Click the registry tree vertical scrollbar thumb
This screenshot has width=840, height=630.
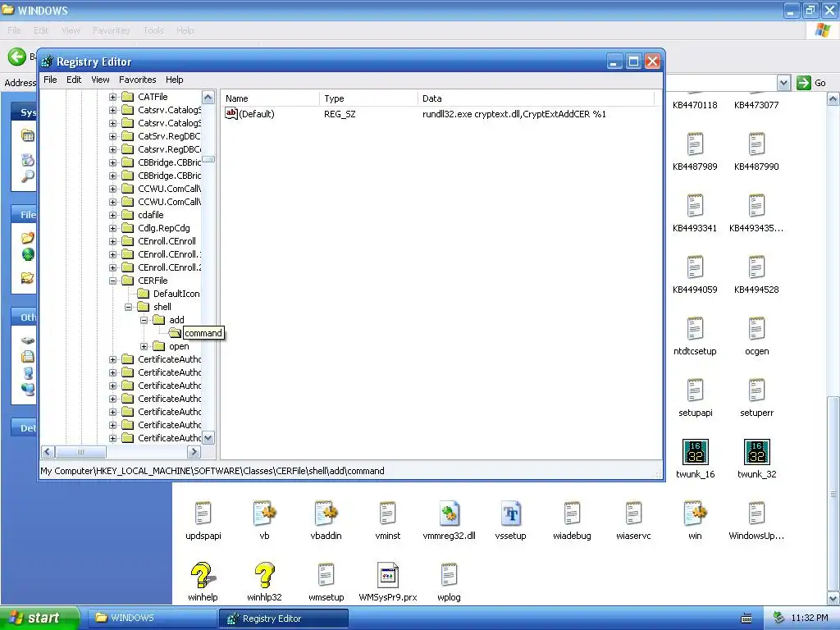click(208, 159)
